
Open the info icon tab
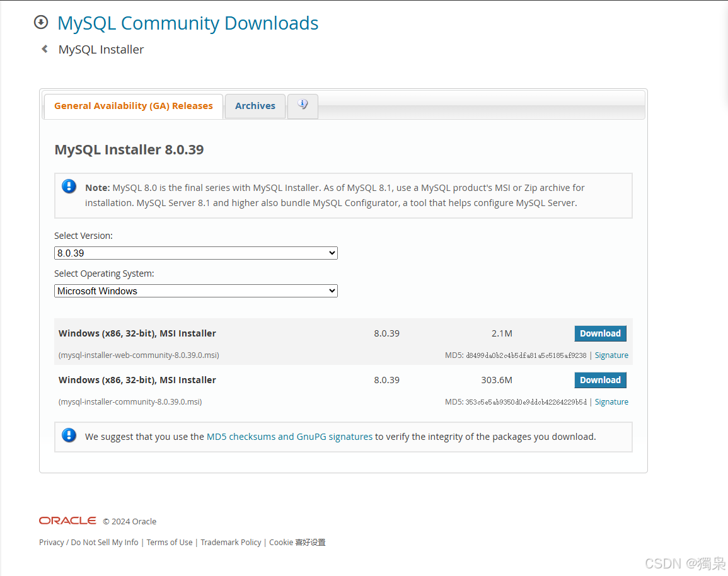[303, 105]
